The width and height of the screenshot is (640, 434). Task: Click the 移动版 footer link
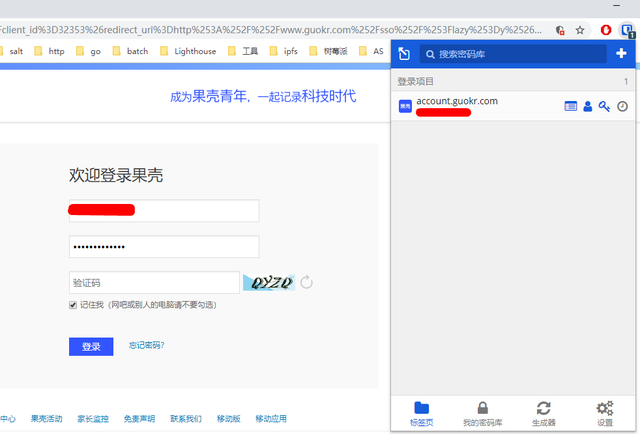pyautogui.click(x=229, y=418)
